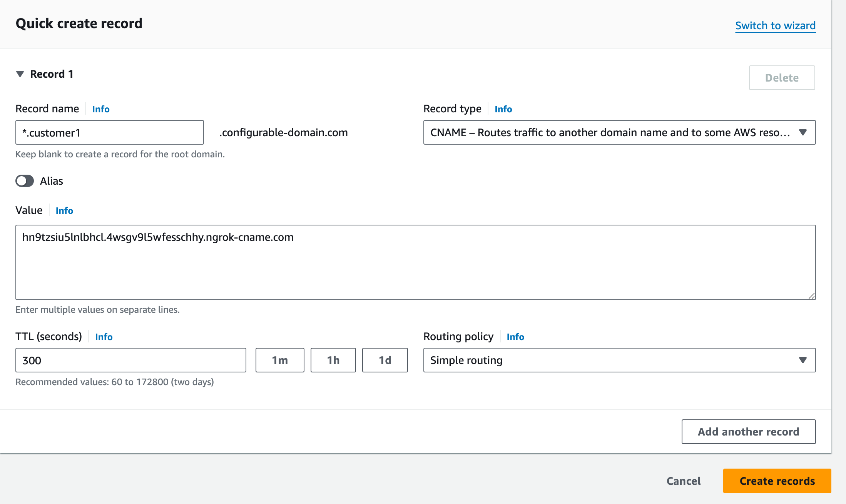Edit the Record name input field
Viewport: 846px width, 504px height.
[x=110, y=132]
